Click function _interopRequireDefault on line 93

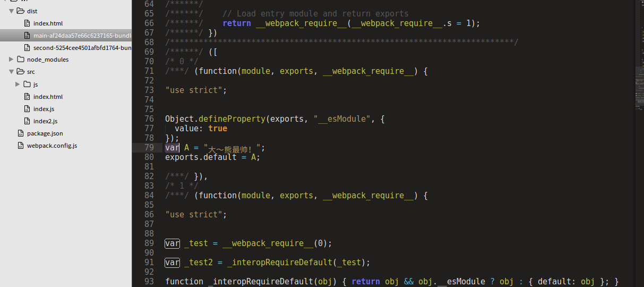pos(239,282)
